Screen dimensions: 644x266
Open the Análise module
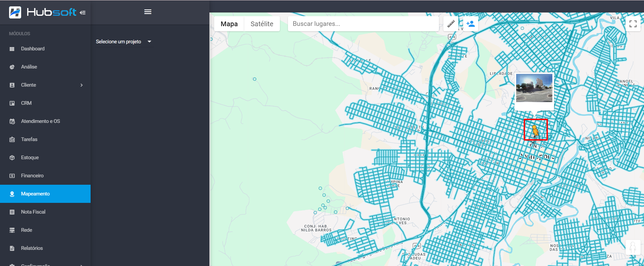click(x=45, y=67)
